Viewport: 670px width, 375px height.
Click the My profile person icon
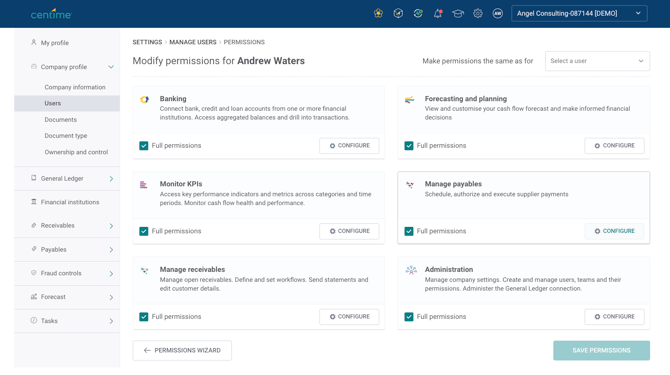[34, 42]
